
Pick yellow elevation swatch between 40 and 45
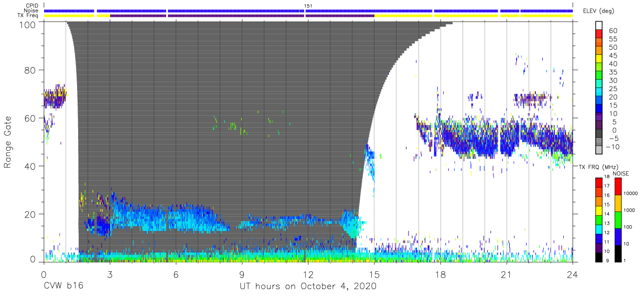click(599, 59)
